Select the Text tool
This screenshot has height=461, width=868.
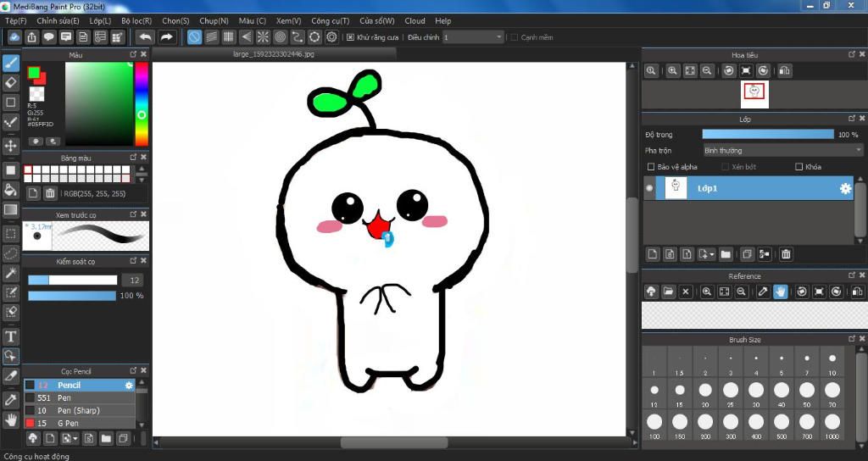10,336
